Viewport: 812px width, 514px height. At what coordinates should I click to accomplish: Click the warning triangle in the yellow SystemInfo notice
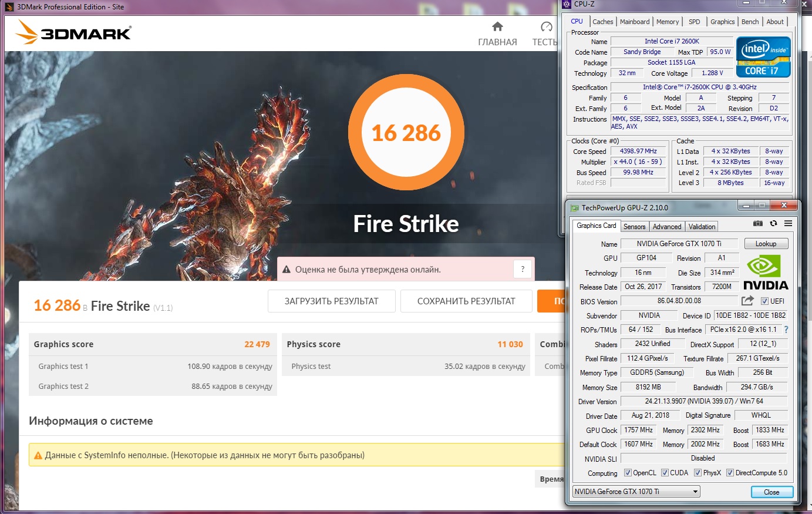pyautogui.click(x=38, y=455)
